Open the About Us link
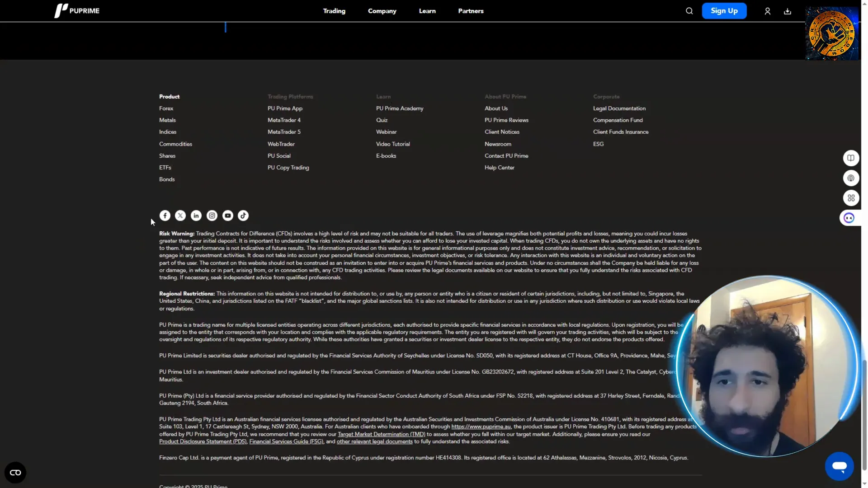Image resolution: width=868 pixels, height=488 pixels. [x=496, y=108]
